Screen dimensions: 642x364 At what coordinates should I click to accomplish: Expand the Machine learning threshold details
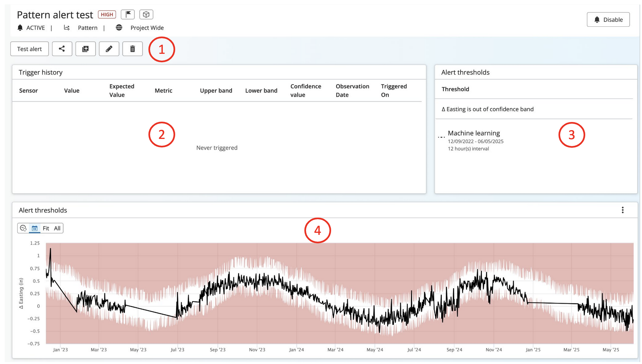[x=473, y=133]
